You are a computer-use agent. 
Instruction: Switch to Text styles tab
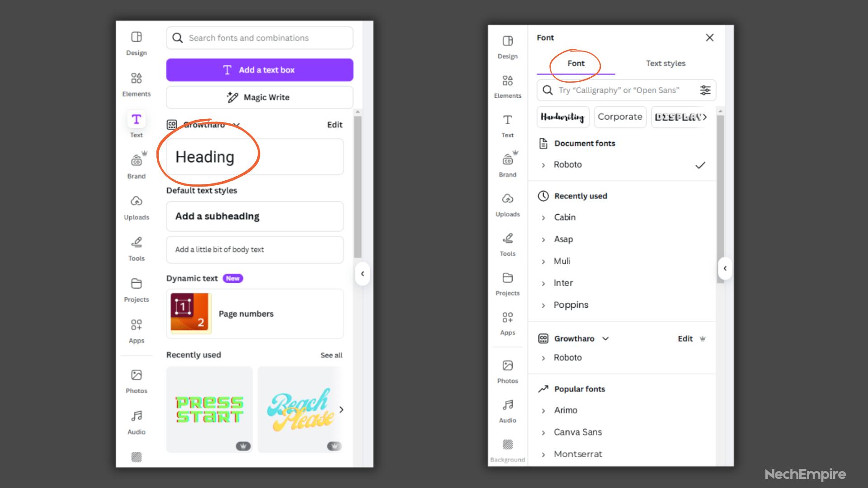click(x=665, y=63)
